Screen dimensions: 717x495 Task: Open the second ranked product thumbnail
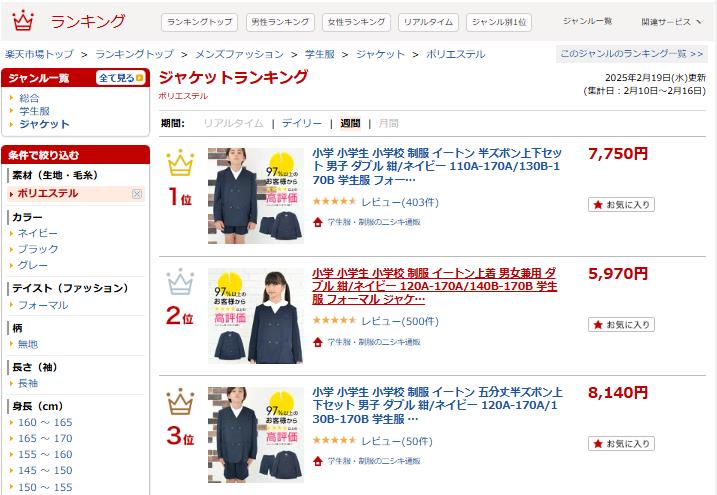[256, 316]
